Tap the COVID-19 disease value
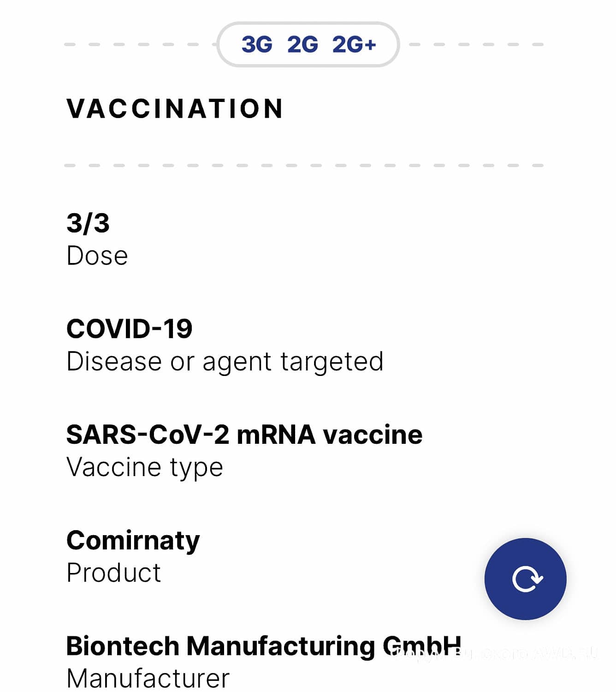 coord(130,329)
